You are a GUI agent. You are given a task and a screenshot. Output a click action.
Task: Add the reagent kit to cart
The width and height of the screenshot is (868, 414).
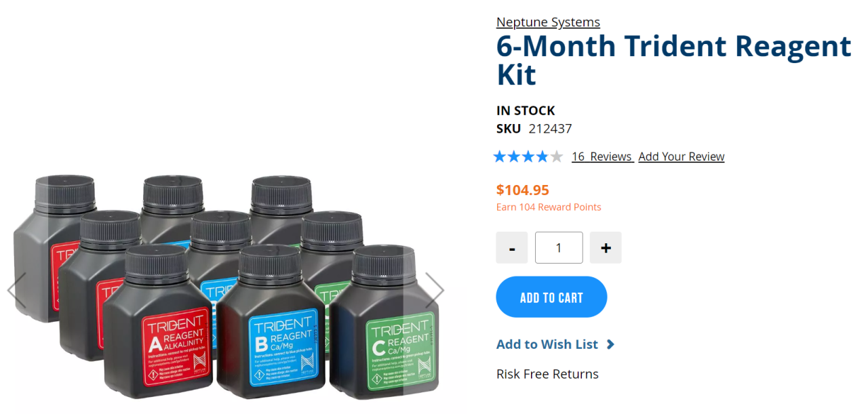pos(551,297)
